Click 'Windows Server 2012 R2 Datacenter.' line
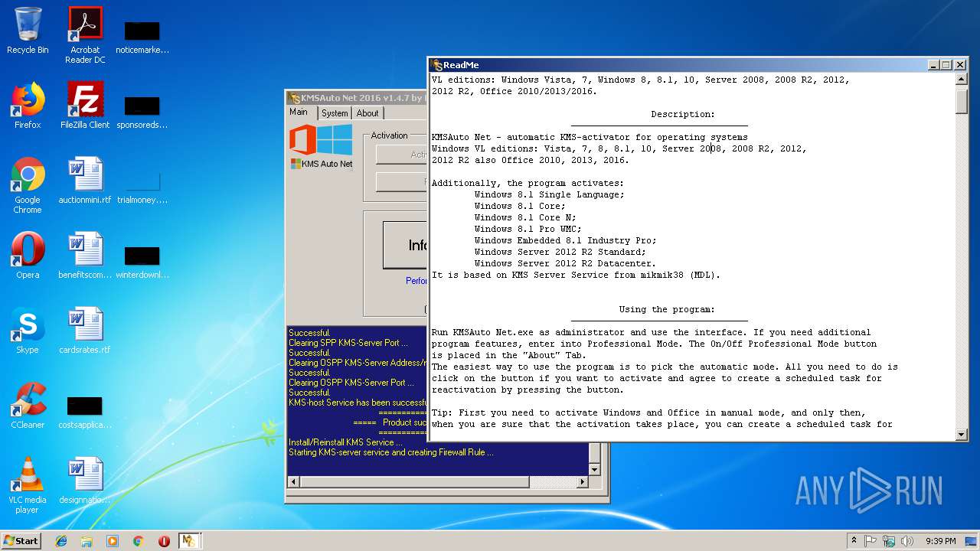Screen dimensions: 980x551 point(565,263)
